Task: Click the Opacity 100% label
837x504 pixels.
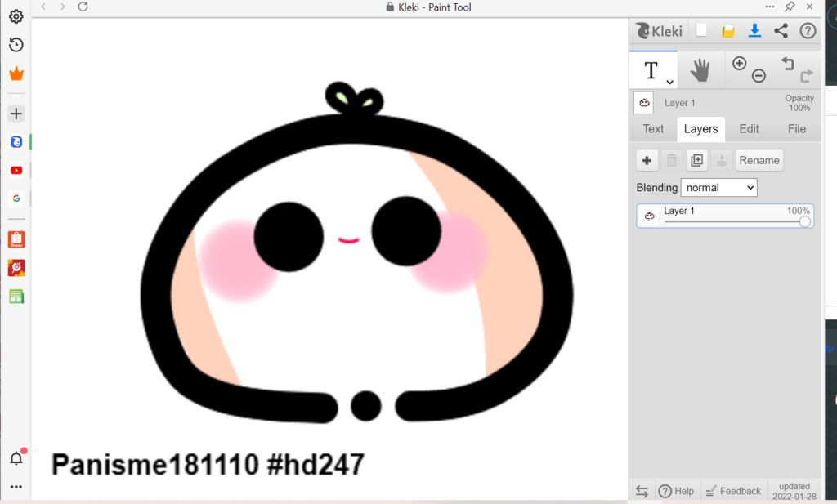Action: 799,103
